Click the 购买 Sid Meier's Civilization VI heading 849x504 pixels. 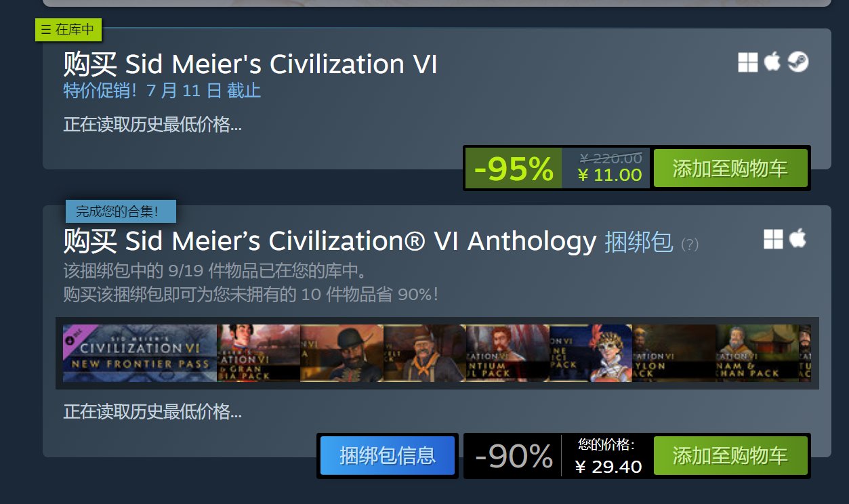(x=250, y=64)
